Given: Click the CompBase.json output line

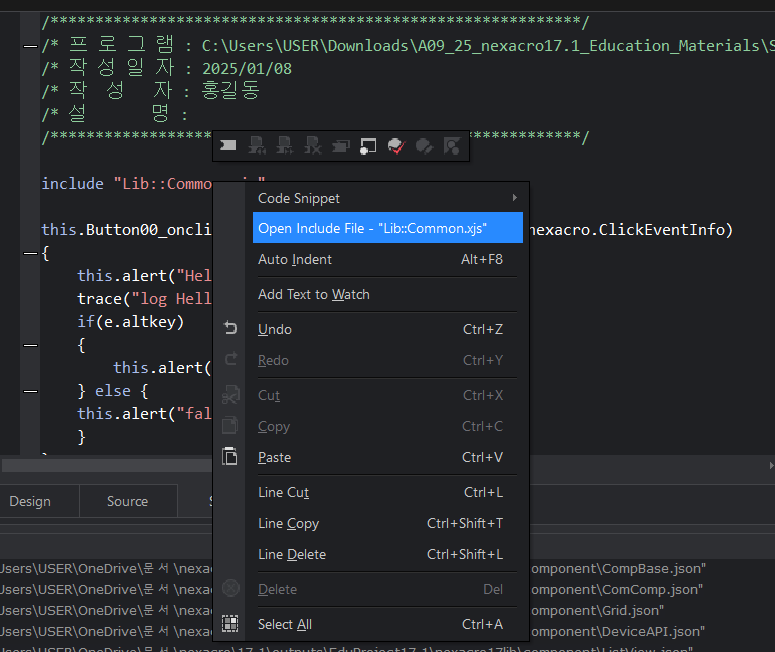Looking at the screenshot, I should click(x=619, y=568).
